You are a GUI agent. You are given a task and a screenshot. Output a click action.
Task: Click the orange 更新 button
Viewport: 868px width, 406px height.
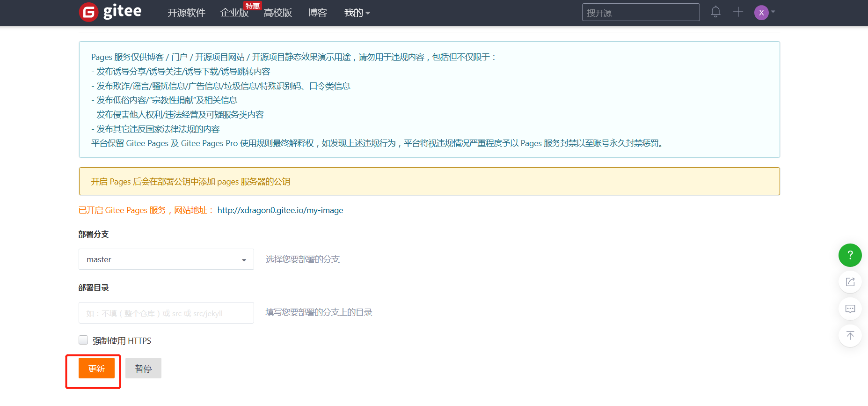(96, 368)
